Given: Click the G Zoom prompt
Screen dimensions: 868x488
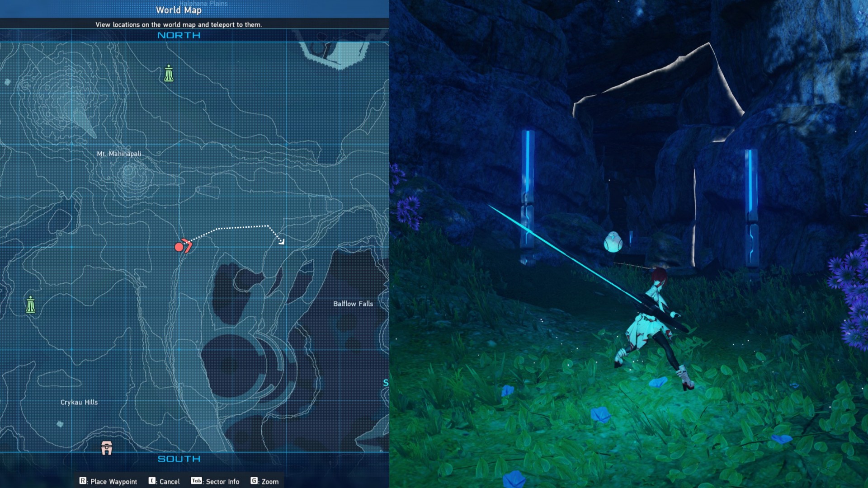Looking at the screenshot, I should pos(254,481).
